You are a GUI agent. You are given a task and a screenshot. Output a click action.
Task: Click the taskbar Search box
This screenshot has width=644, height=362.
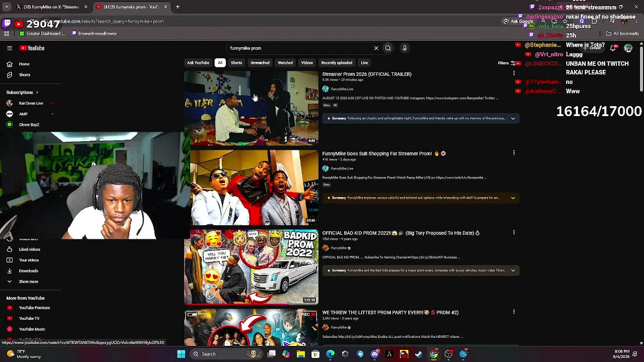(225, 354)
